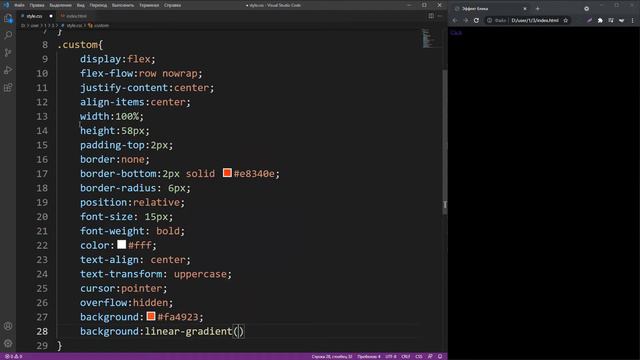This screenshot has height=360, width=640.
Task: Click line and column indicator in status bar
Action: 332,356
